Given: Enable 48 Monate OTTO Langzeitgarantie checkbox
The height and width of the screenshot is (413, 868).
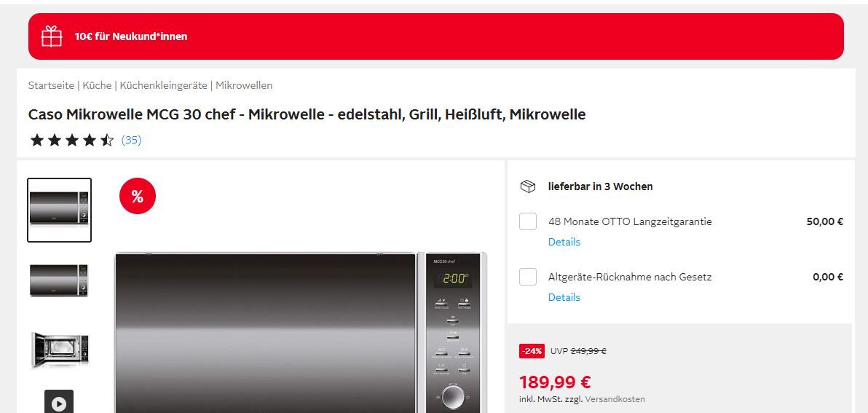Looking at the screenshot, I should [527, 221].
